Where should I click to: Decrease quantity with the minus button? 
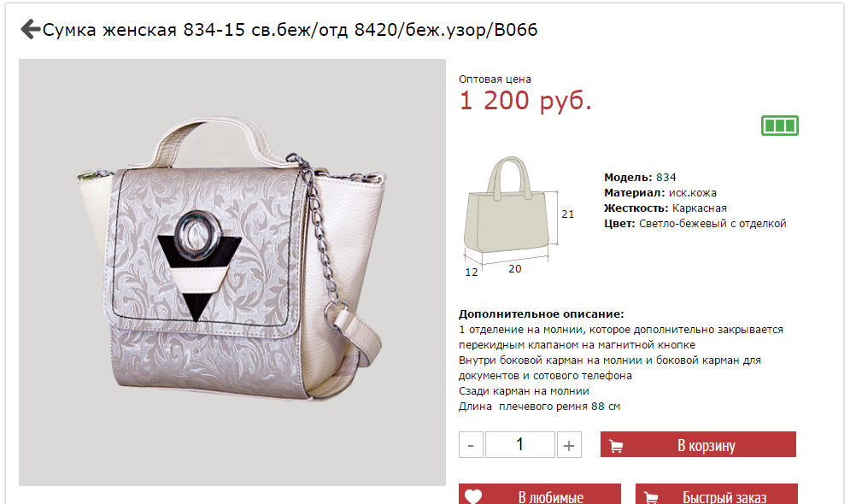pyautogui.click(x=471, y=445)
